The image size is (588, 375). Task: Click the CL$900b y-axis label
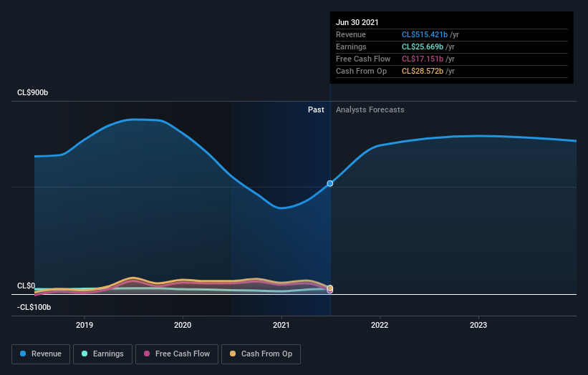tap(33, 92)
